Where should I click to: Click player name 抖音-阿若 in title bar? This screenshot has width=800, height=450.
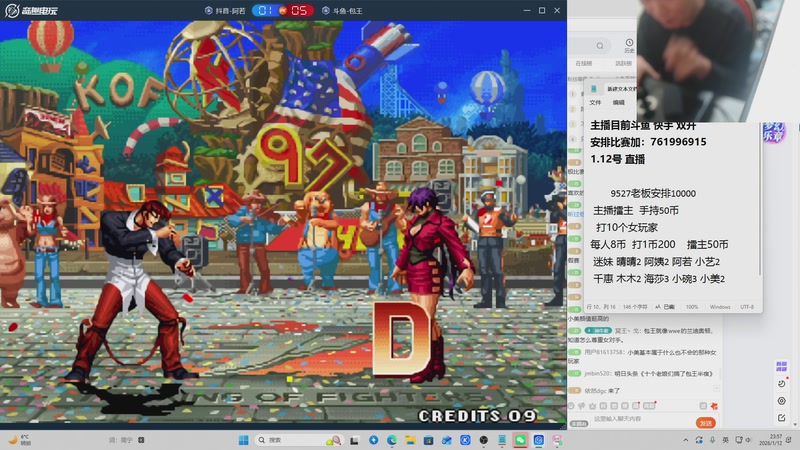(x=225, y=10)
